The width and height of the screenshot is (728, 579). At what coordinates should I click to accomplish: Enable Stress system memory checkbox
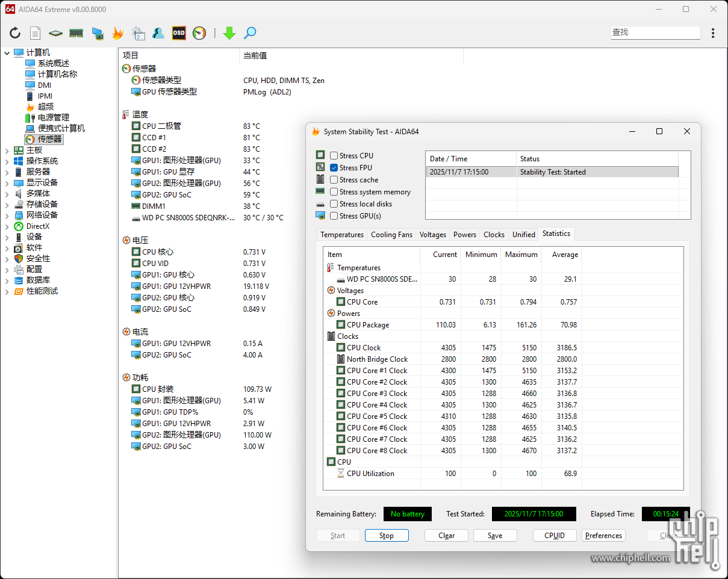click(334, 192)
